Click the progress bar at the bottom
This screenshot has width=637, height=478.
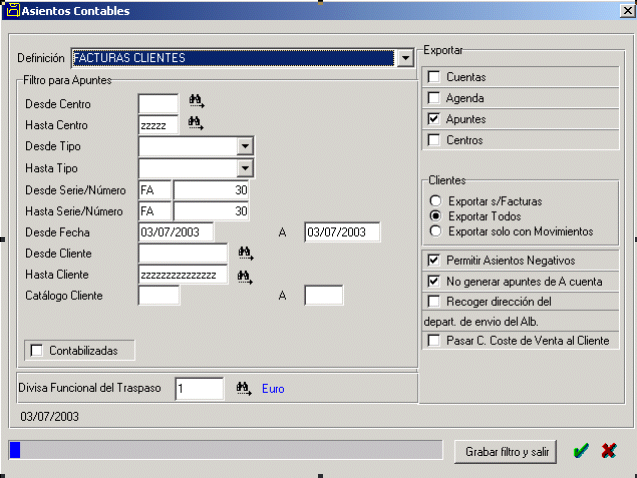pyautogui.click(x=226, y=450)
